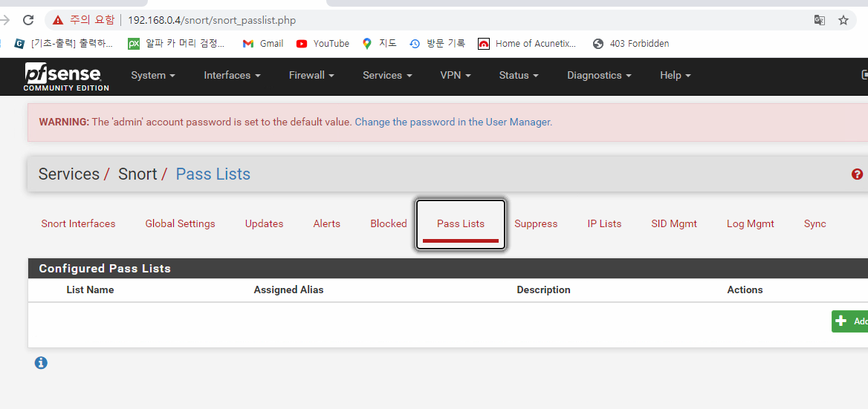This screenshot has width=868, height=409.
Task: Click Change the password in User Manager link
Action: tap(453, 122)
